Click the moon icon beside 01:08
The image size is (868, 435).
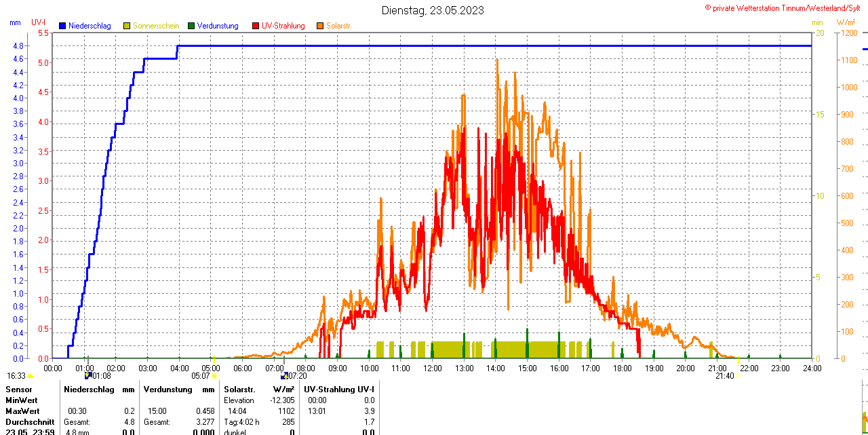click(x=87, y=375)
